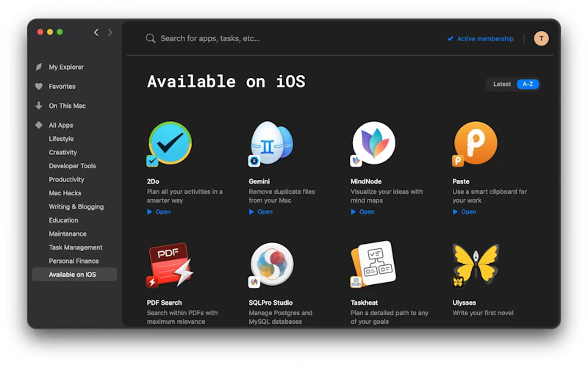
Task: Click play triangle next to Gemini Open
Action: pos(251,212)
